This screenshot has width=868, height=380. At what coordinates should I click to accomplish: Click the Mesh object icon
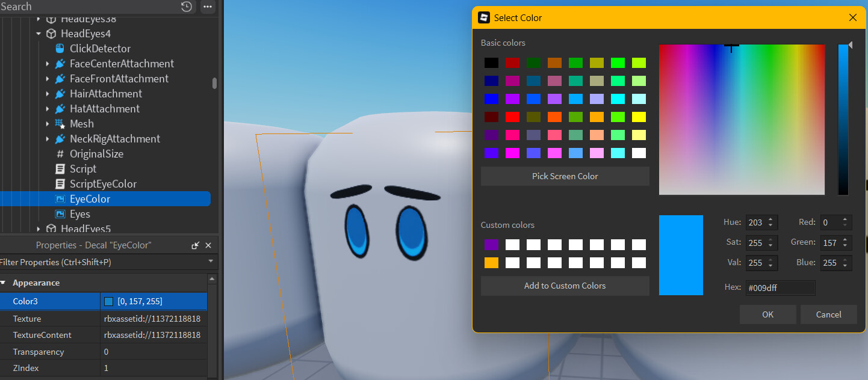60,124
